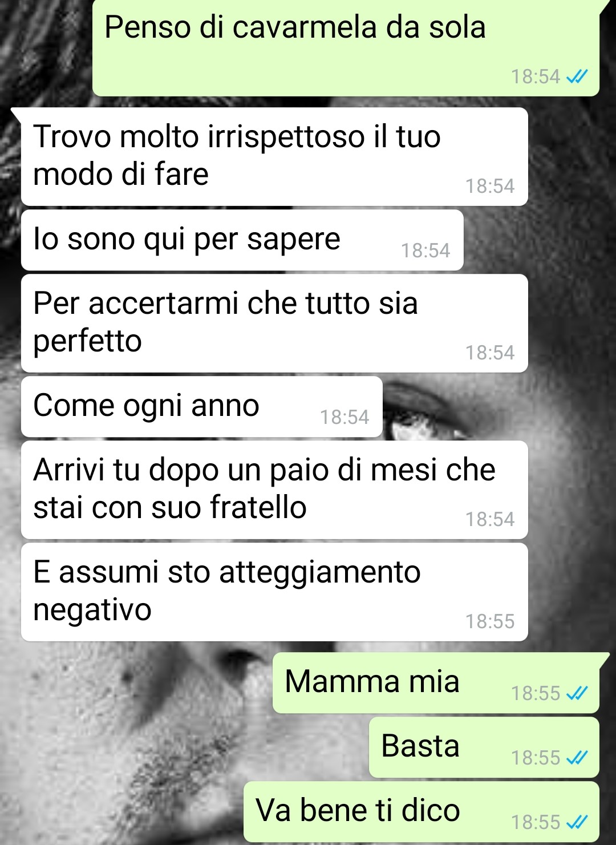Tap the 18:54 timestamp on 'Come ogni anno'
Image resolution: width=616 pixels, height=845 pixels.
pos(345,417)
